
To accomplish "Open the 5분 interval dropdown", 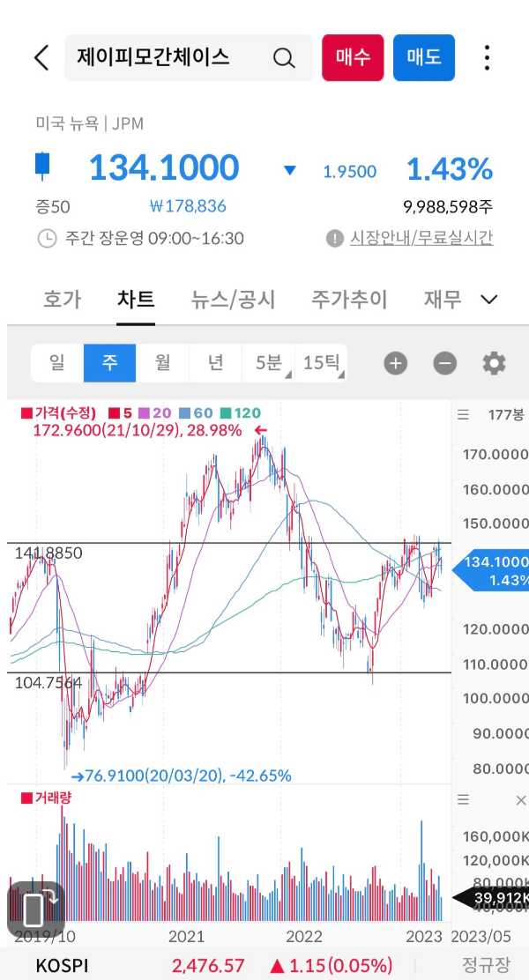I will pyautogui.click(x=269, y=363).
